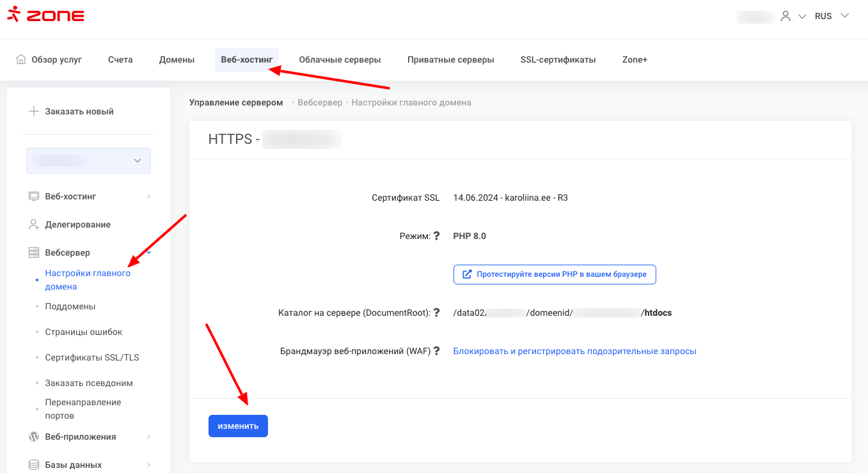Click the help icon beside DocumentRoot
This screenshot has width=868, height=473.
[x=437, y=313]
